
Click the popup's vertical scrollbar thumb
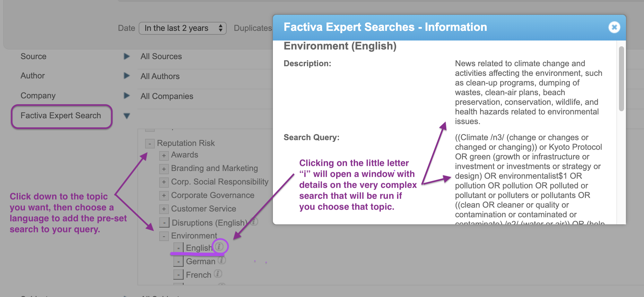pyautogui.click(x=621, y=79)
